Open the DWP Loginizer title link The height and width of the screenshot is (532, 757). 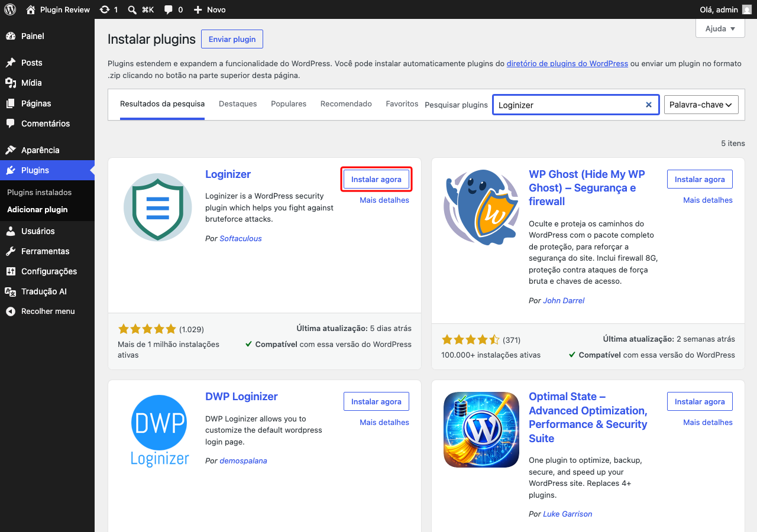tap(241, 397)
